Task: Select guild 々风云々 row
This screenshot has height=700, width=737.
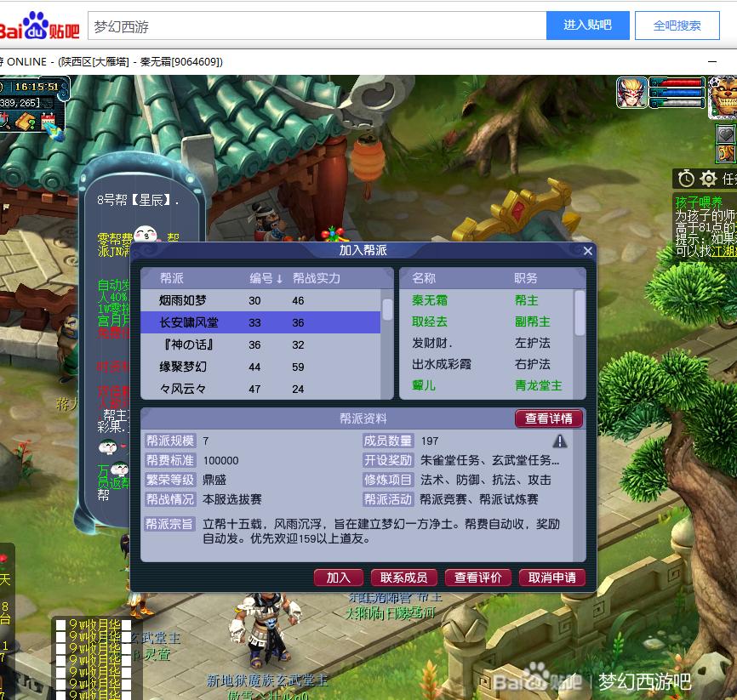Action: 260,389
